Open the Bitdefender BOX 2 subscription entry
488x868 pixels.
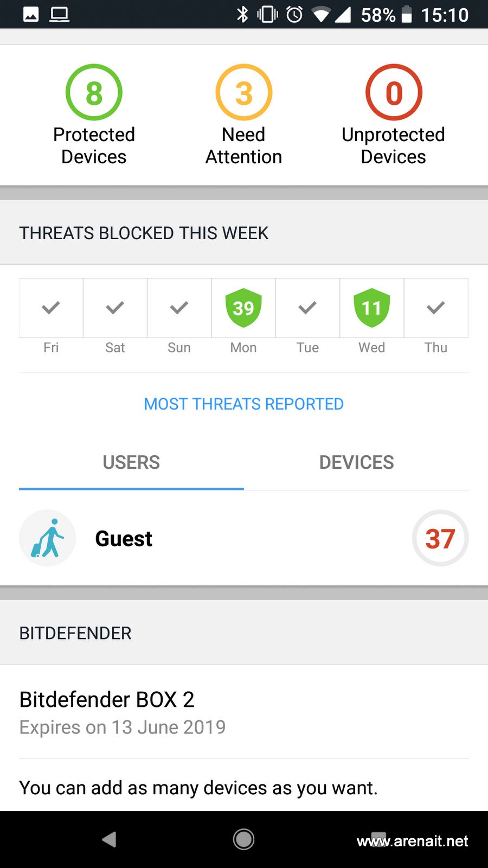point(244,712)
